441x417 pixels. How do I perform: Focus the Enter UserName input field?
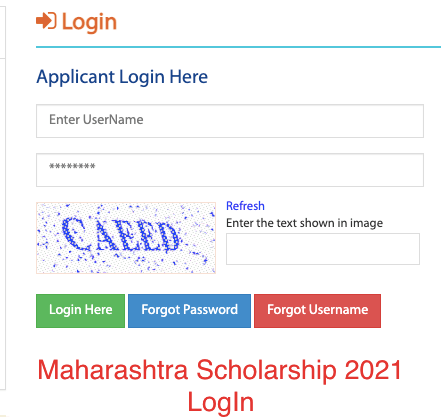230,121
